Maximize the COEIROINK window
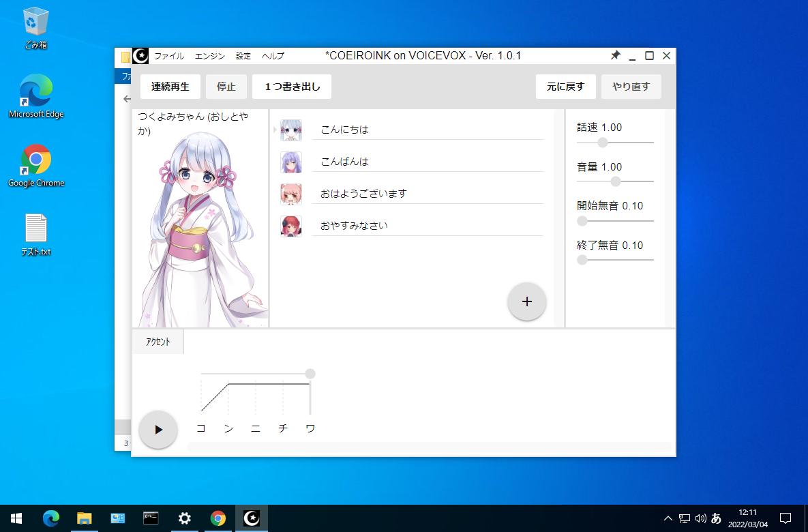808x532 pixels. [649, 56]
